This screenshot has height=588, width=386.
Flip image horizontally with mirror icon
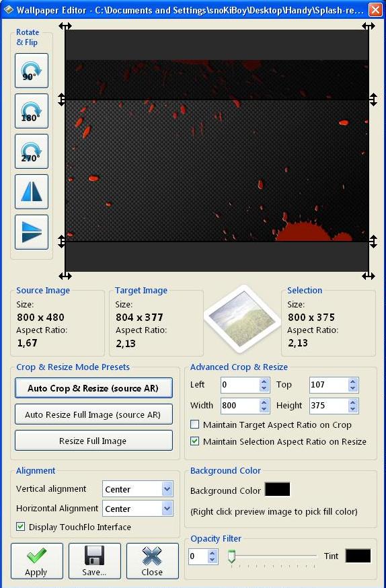point(32,192)
